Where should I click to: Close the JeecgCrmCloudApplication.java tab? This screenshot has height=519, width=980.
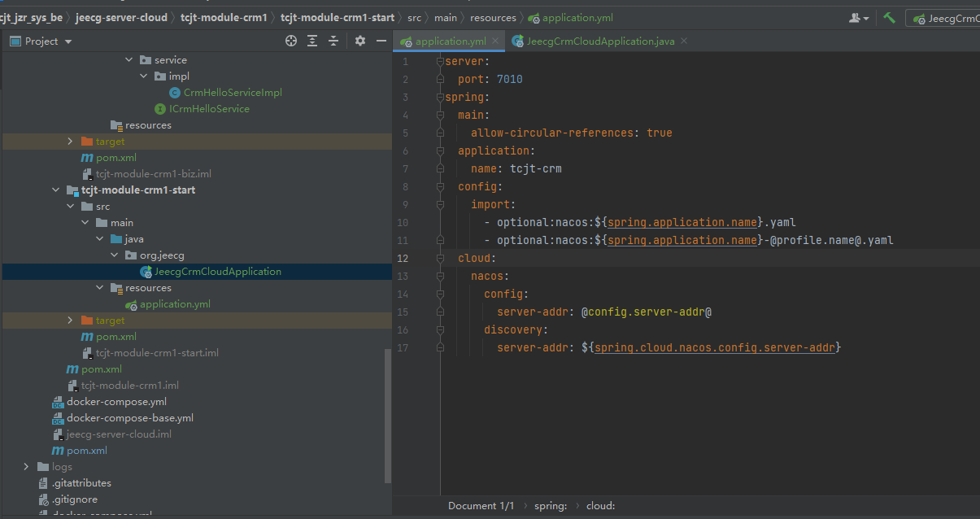point(684,41)
